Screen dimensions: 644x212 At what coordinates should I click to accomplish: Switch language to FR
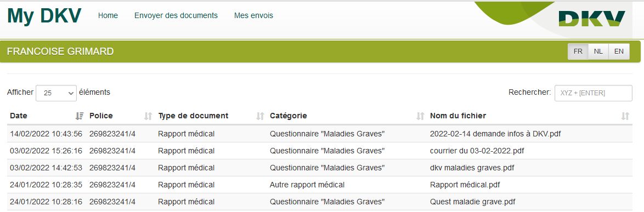point(578,51)
